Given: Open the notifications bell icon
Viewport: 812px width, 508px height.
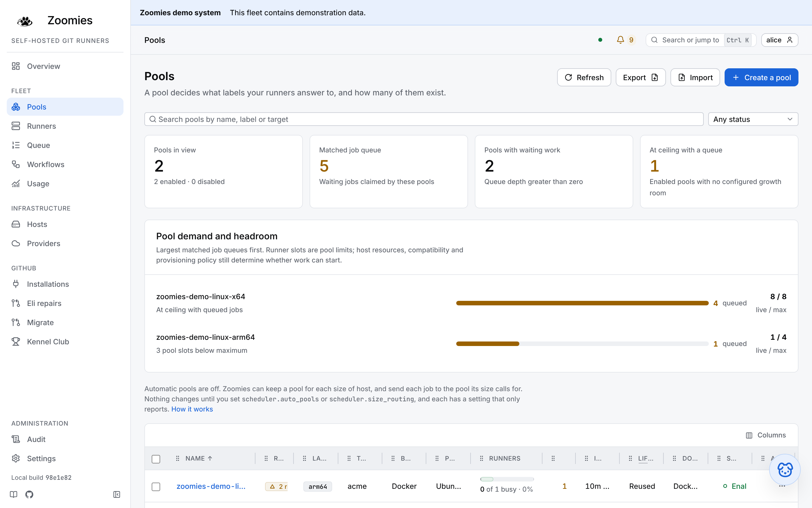Looking at the screenshot, I should coord(620,40).
